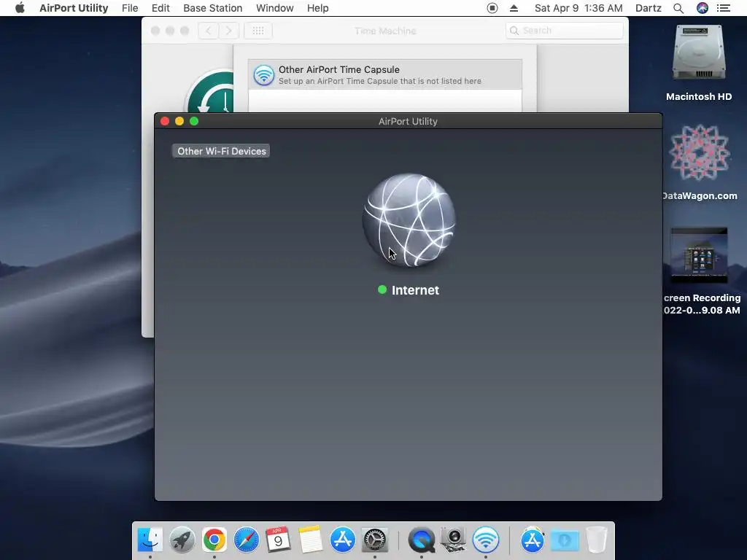Open Notification Center list icon

point(723,8)
